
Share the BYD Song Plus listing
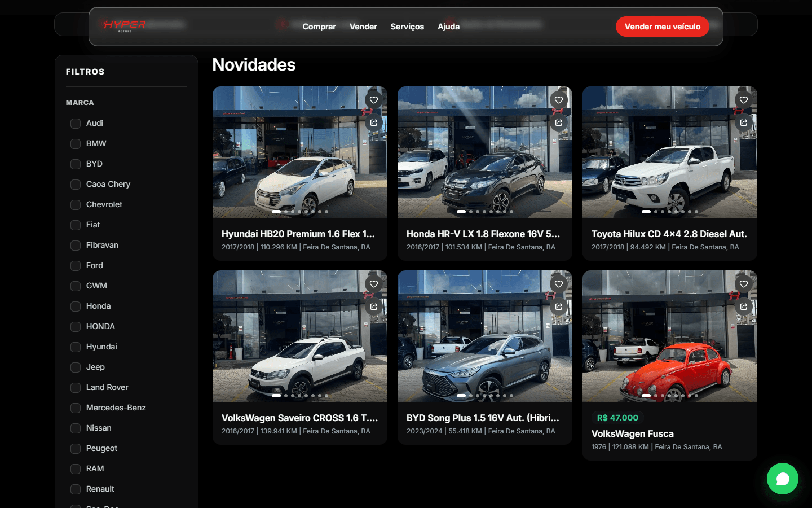click(559, 306)
